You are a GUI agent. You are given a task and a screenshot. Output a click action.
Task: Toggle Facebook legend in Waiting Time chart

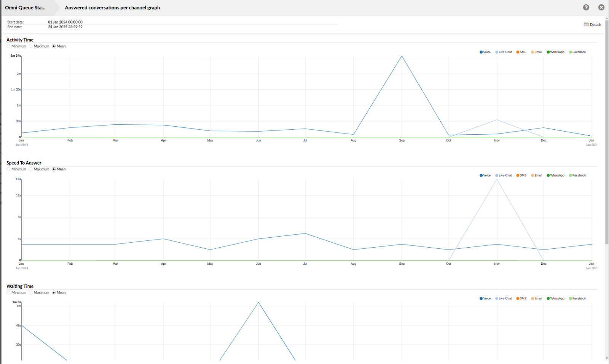(577, 299)
